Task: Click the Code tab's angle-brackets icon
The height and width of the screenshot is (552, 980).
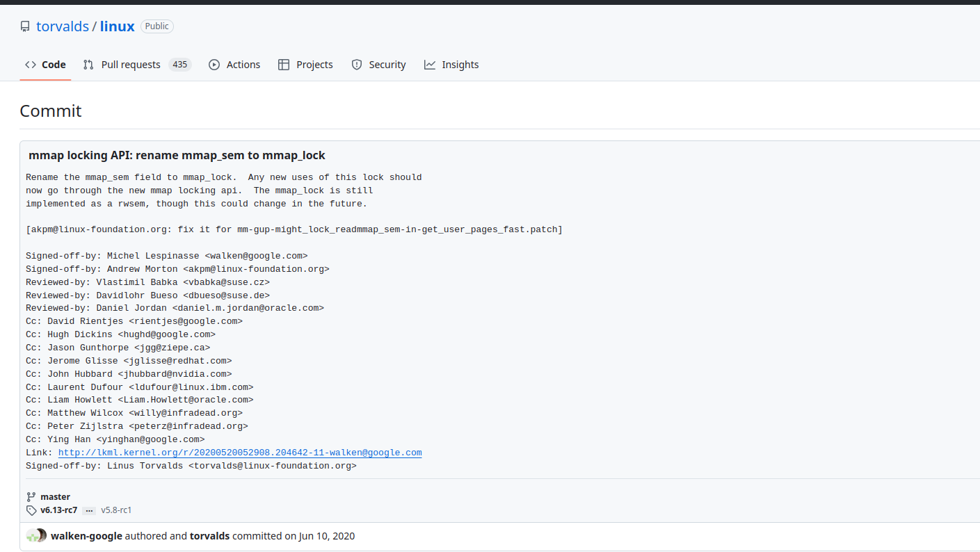Action: [31, 65]
